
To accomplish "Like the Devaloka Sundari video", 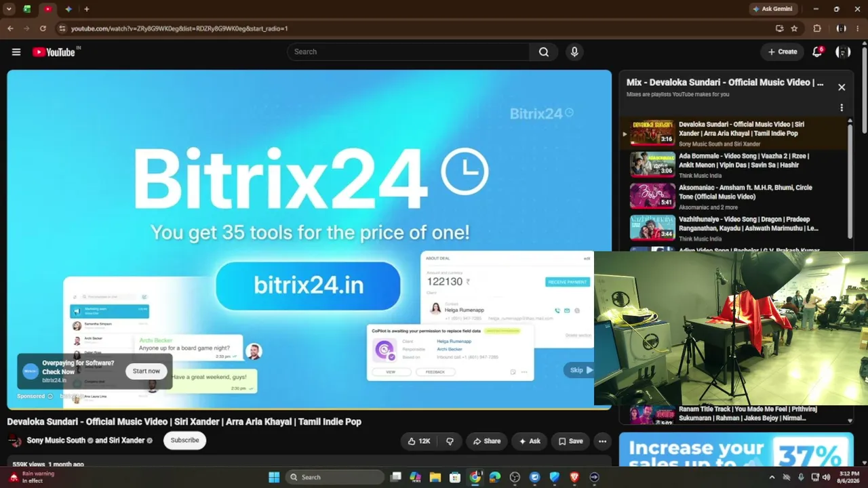I will point(418,441).
